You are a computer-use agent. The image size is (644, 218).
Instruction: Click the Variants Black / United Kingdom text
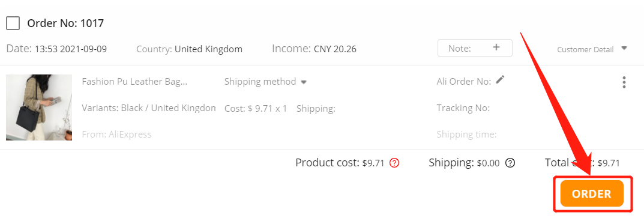(149, 108)
